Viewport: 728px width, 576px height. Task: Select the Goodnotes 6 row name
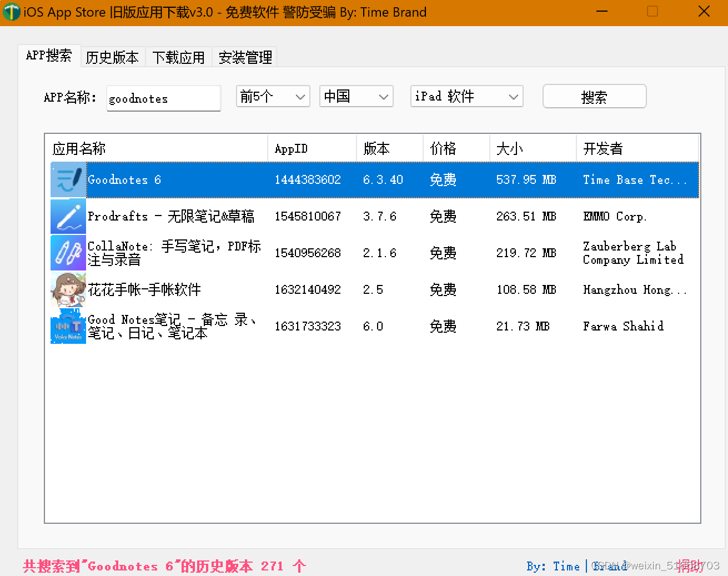pyautogui.click(x=124, y=179)
